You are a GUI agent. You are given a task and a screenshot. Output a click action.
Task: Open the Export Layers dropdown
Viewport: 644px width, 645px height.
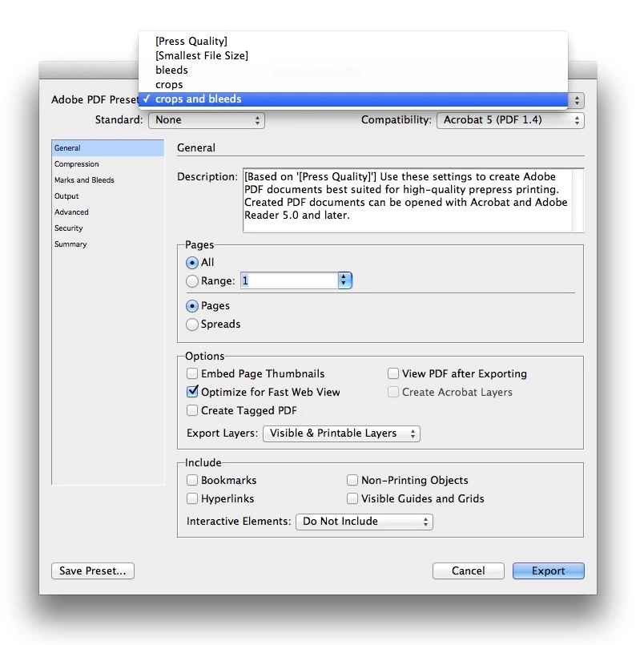(x=341, y=433)
